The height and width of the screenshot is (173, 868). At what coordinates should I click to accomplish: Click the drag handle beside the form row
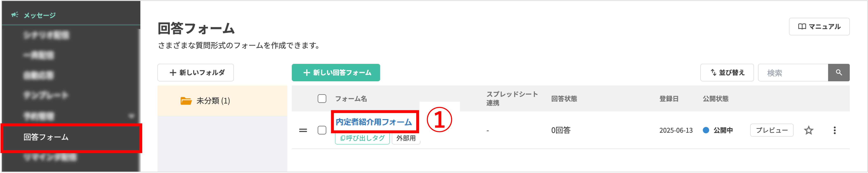303,130
